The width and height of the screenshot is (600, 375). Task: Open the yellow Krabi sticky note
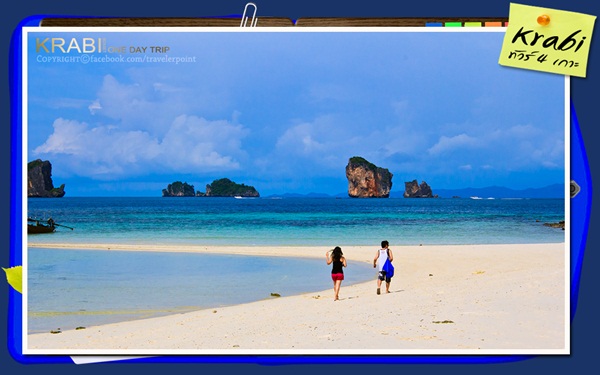tap(547, 40)
